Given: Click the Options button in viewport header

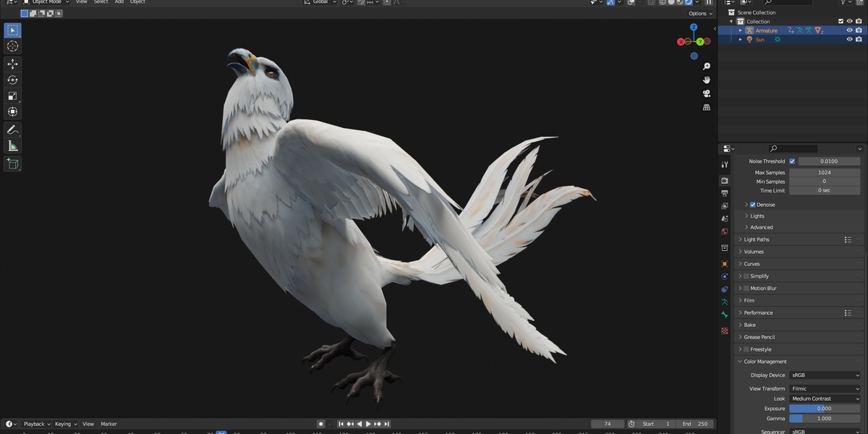Looking at the screenshot, I should click(700, 13).
